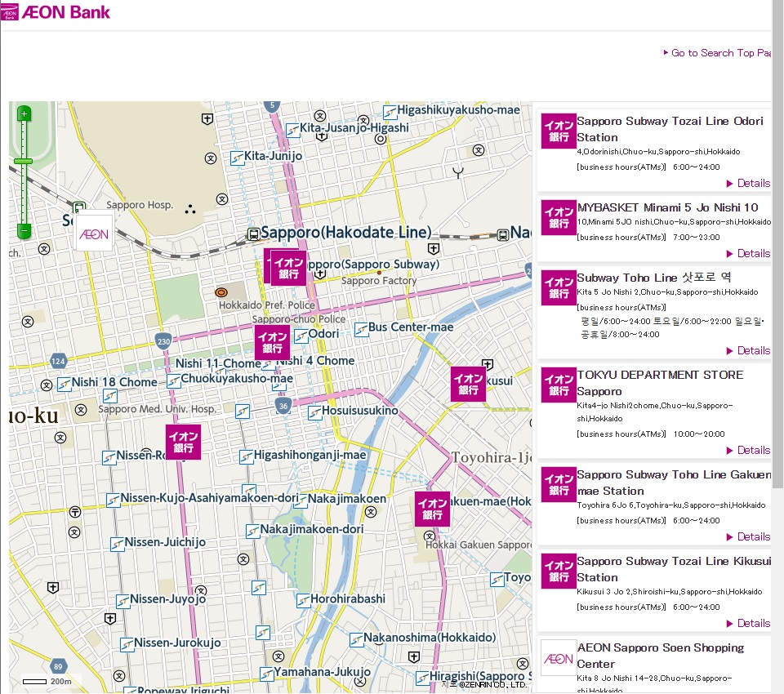Click AEON Sapporo Soen Shopping Center title
The image size is (784, 694).
[x=661, y=656]
